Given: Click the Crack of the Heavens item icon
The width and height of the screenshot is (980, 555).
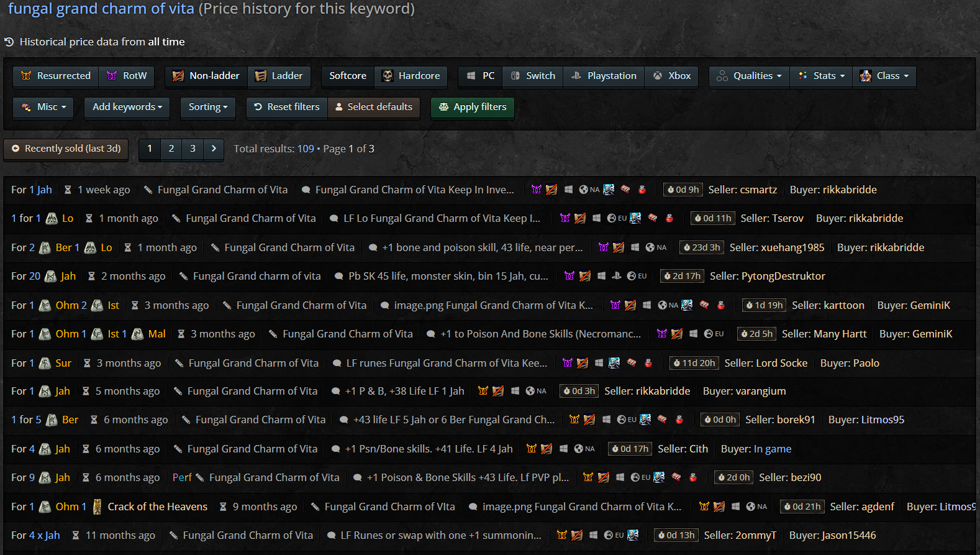Looking at the screenshot, I should click(x=98, y=507).
